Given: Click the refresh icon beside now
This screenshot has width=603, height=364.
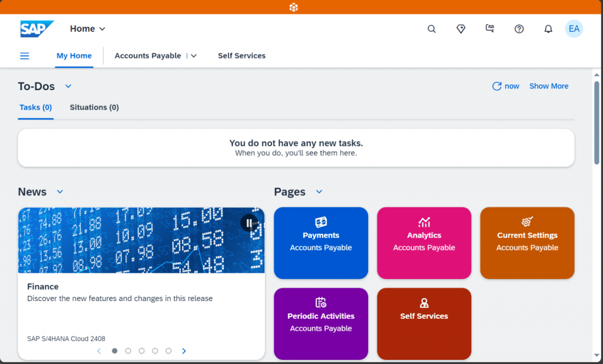Looking at the screenshot, I should 496,86.
